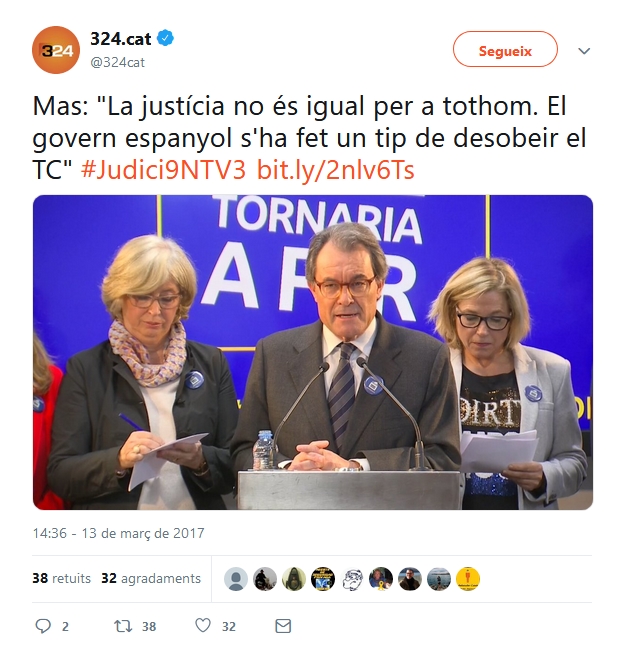Follow the account with Segueix button
This screenshot has width=628, height=650.
coord(505,49)
